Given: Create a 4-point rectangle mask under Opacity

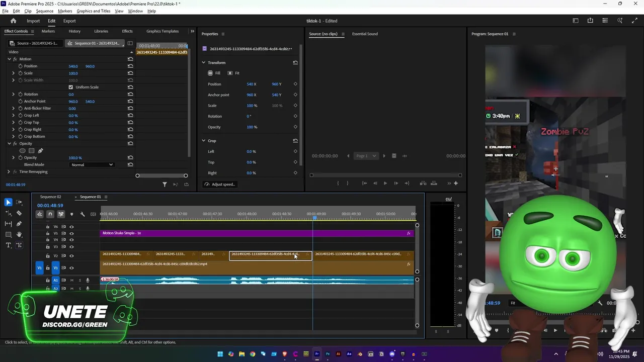Looking at the screenshot, I should pos(31,150).
